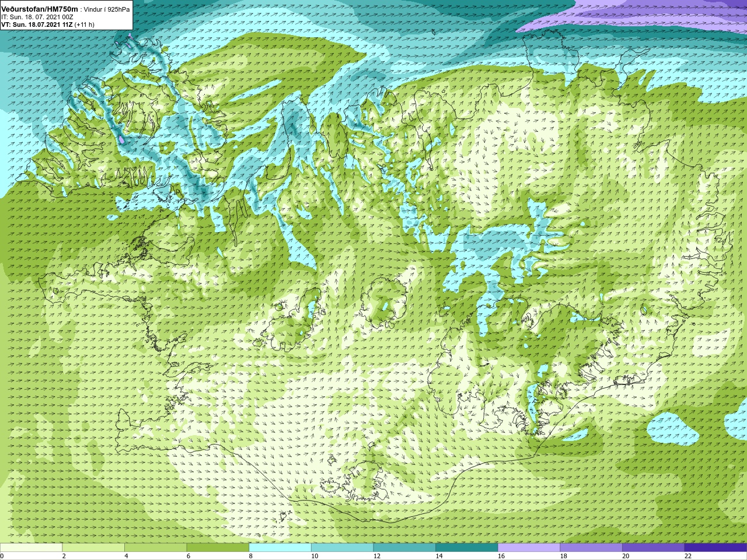Click the legend scale label '18'
This screenshot has height=560, width=747.
point(564,556)
